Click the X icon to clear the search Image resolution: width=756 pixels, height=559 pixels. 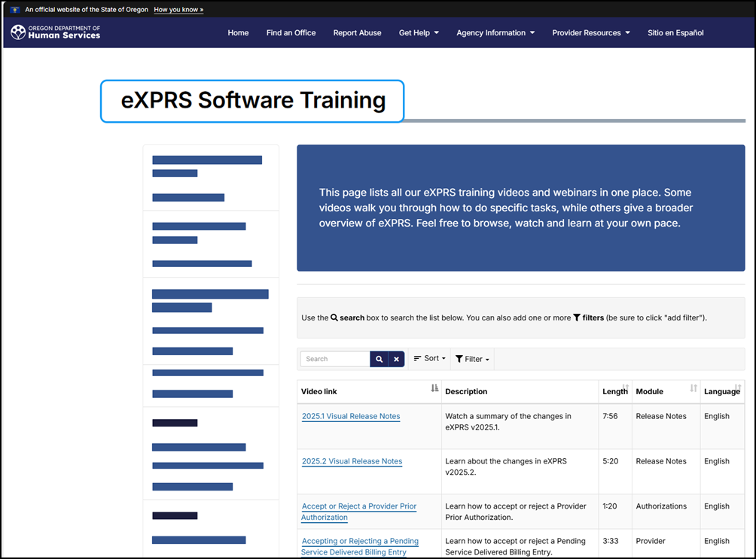coord(397,359)
